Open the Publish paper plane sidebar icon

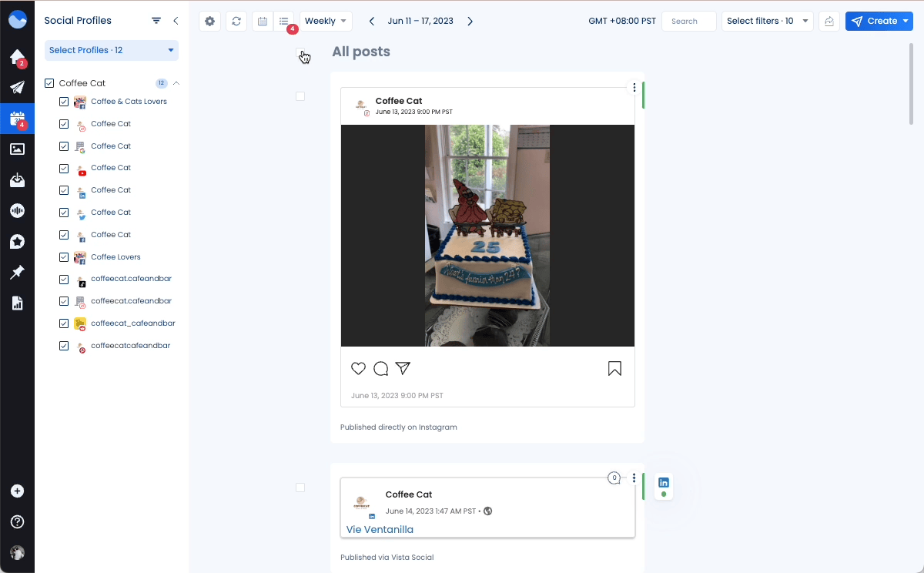[17, 88]
